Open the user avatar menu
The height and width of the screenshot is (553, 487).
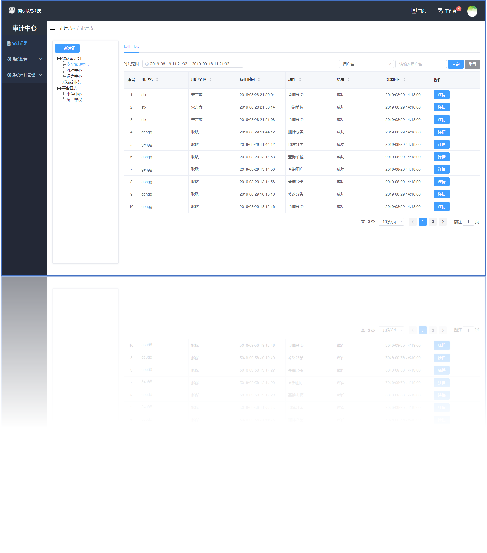pyautogui.click(x=472, y=11)
